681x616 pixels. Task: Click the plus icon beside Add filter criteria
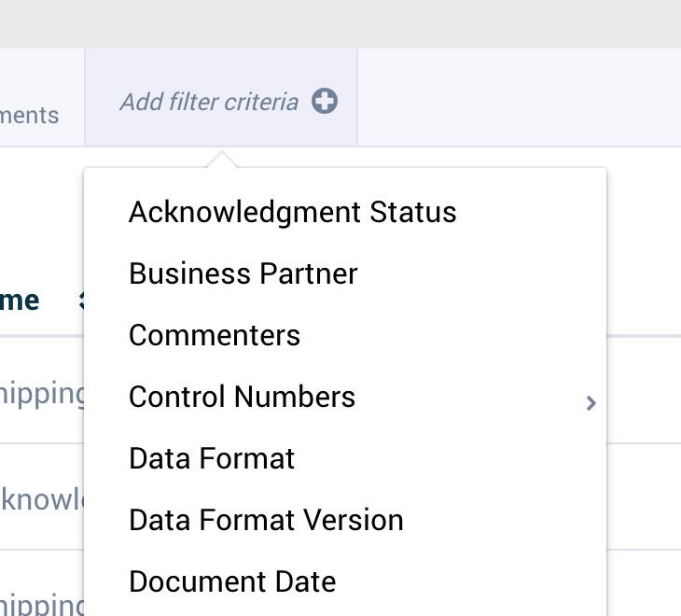[x=325, y=101]
